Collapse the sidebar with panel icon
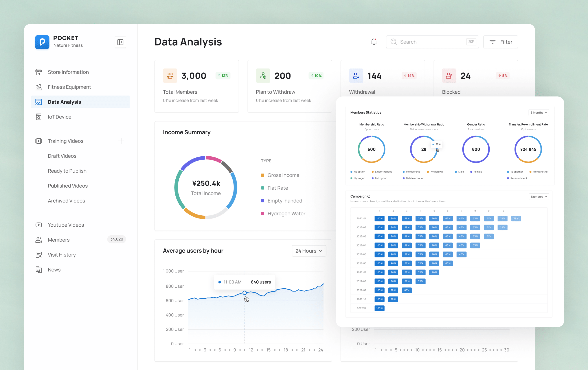Screen dimensions: 588x370 (x=120, y=42)
